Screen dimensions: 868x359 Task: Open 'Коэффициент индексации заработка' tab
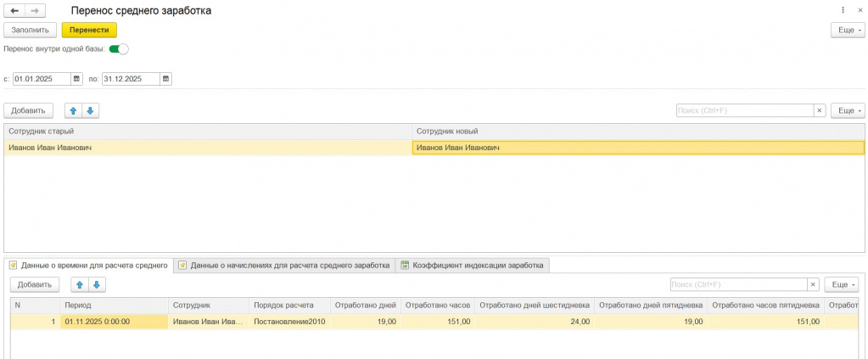473,266
